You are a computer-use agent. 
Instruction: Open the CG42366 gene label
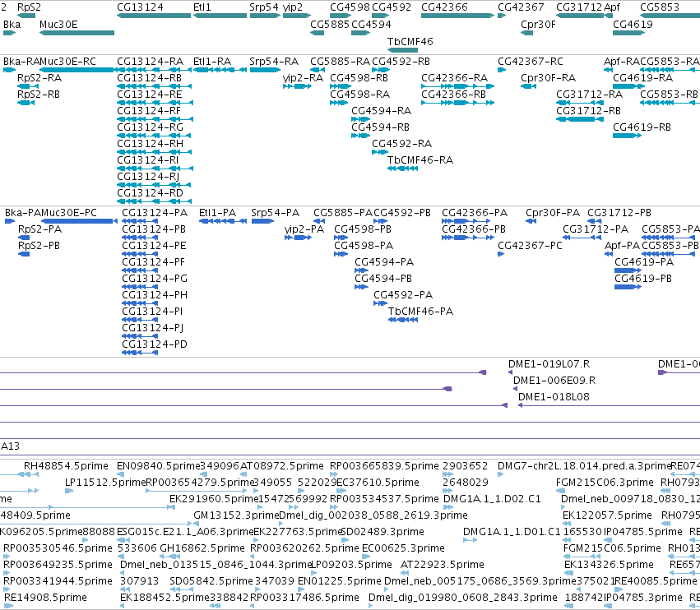pos(444,7)
